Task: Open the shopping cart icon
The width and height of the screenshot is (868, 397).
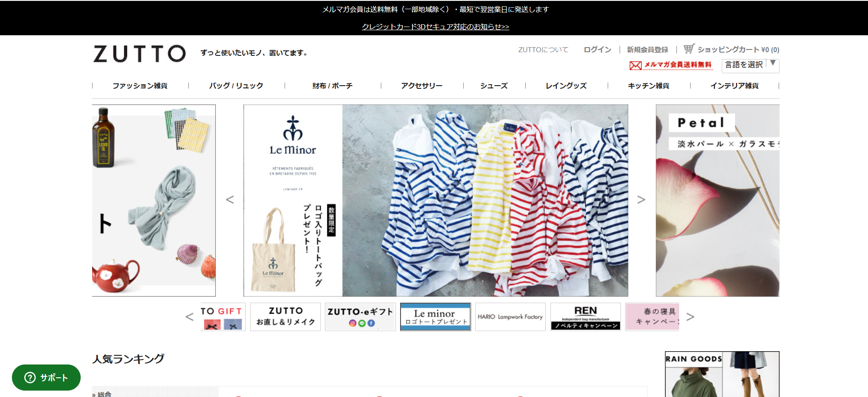Action: [x=688, y=49]
